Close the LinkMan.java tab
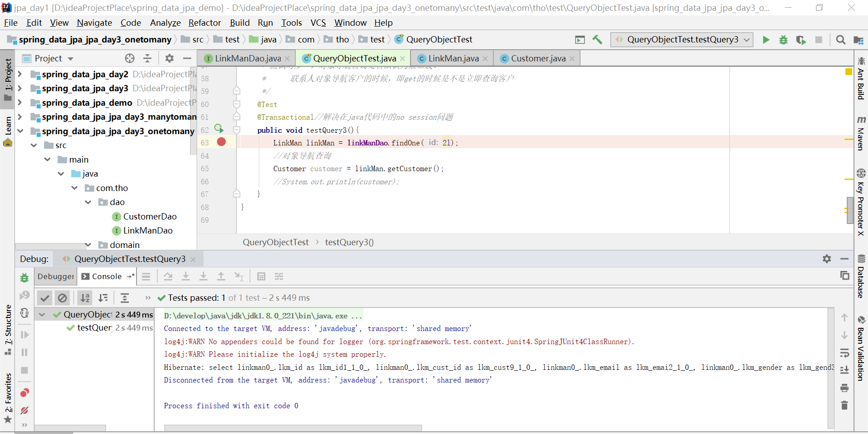 pos(485,59)
